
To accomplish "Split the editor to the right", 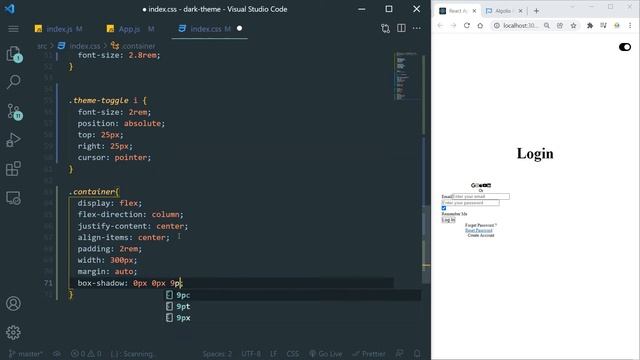I will (x=401, y=28).
